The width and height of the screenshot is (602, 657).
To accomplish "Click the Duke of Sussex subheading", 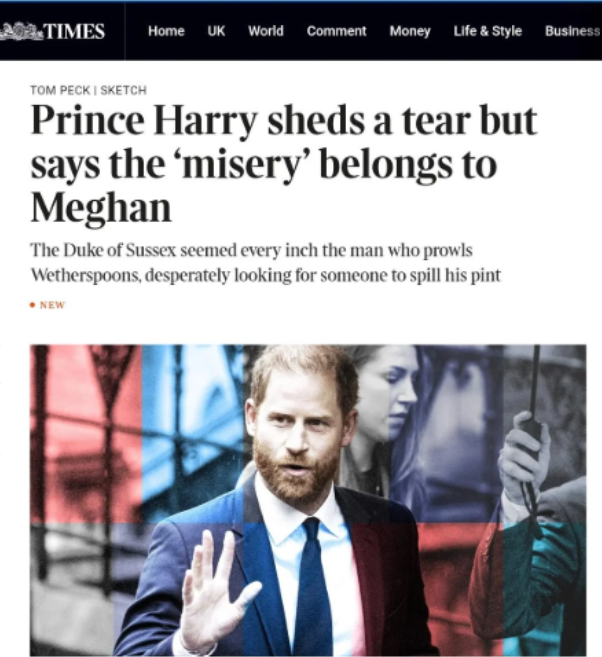I will [x=266, y=263].
